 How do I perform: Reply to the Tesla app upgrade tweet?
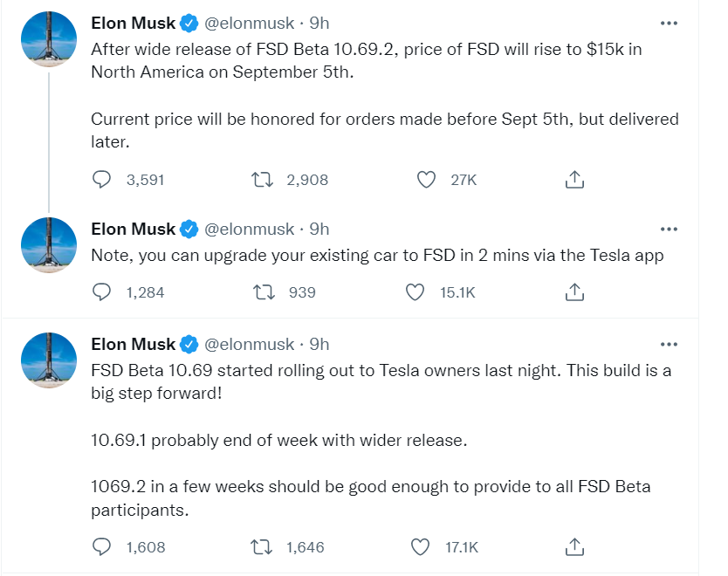102,292
